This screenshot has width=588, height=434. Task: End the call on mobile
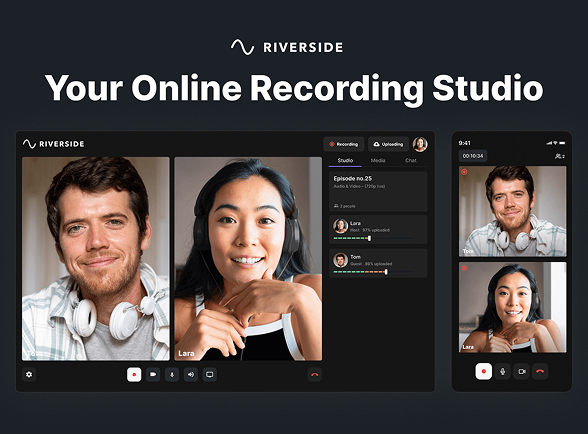540,371
